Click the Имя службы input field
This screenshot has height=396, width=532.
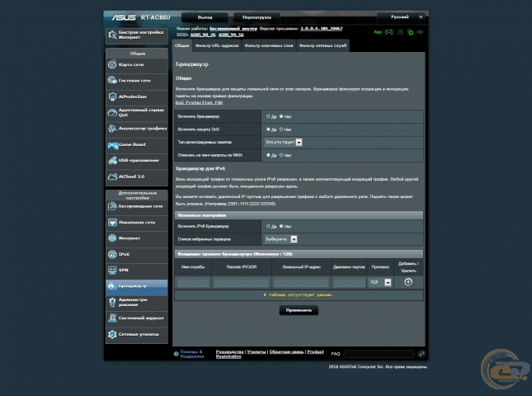coord(193,282)
